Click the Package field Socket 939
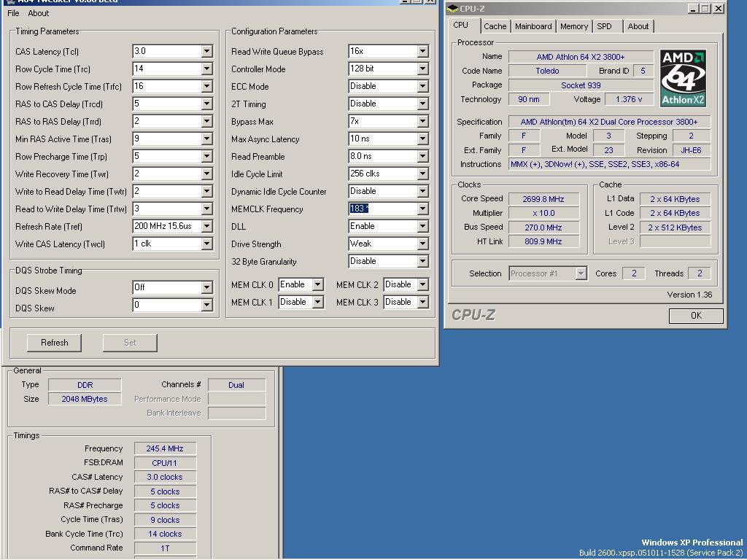 (581, 86)
